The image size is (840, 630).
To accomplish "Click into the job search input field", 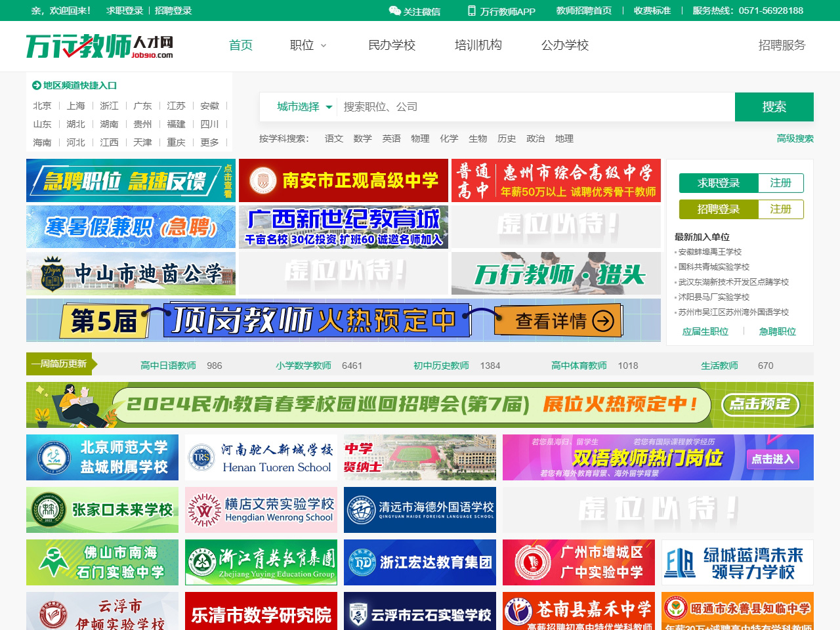I will tap(535, 107).
